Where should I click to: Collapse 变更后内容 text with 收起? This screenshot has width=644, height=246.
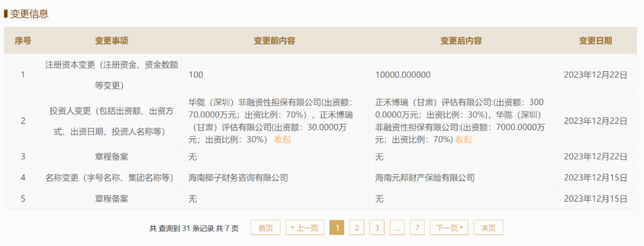pos(464,140)
